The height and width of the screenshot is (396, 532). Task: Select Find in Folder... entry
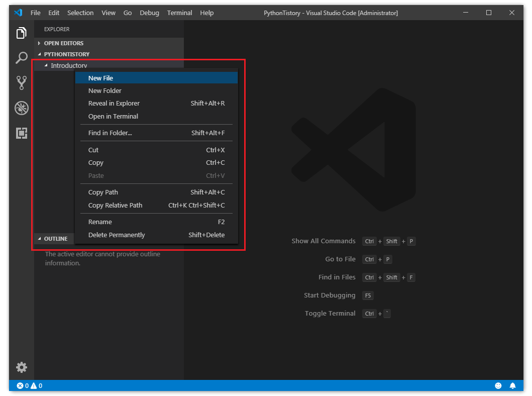click(156, 133)
